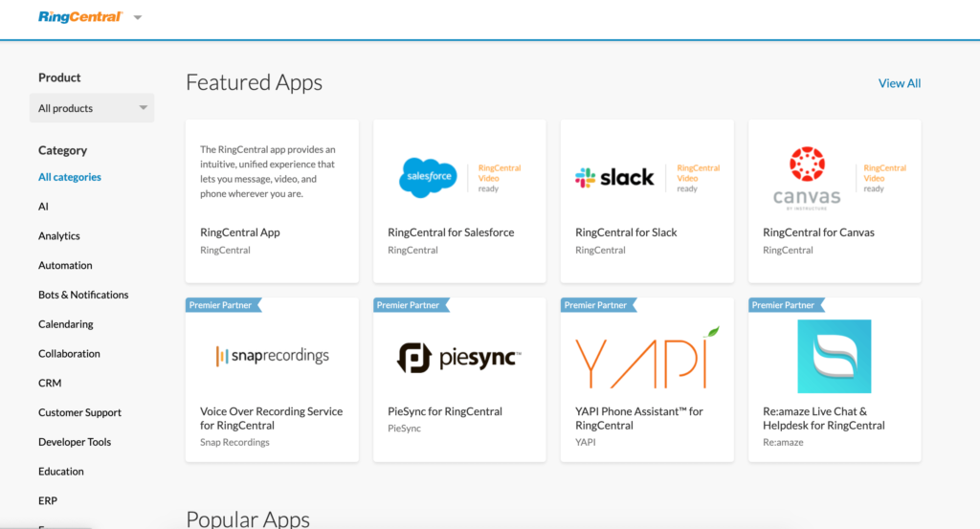This screenshot has width=980, height=529.
Task: Select the CRM category
Action: click(x=50, y=383)
